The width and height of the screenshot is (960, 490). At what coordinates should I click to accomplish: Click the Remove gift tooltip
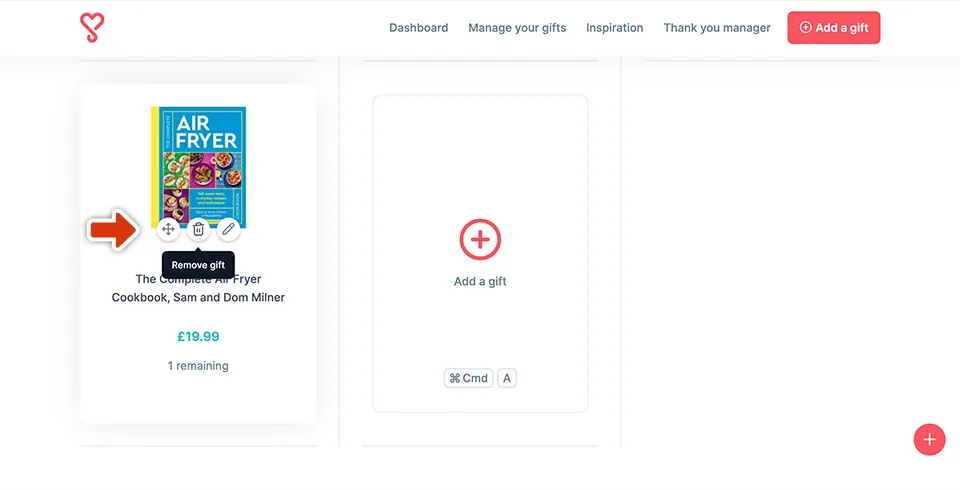pyautogui.click(x=198, y=265)
